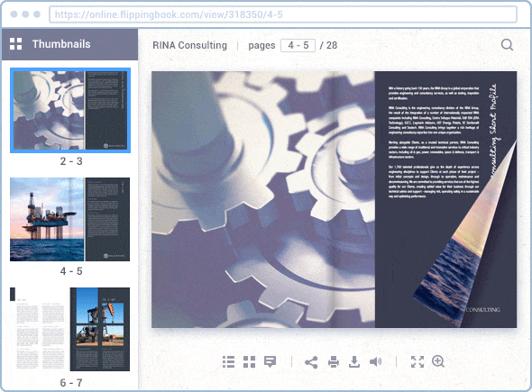The image size is (532, 392).
Task: Click the '/ 28' total pages text
Action: pos(328,45)
